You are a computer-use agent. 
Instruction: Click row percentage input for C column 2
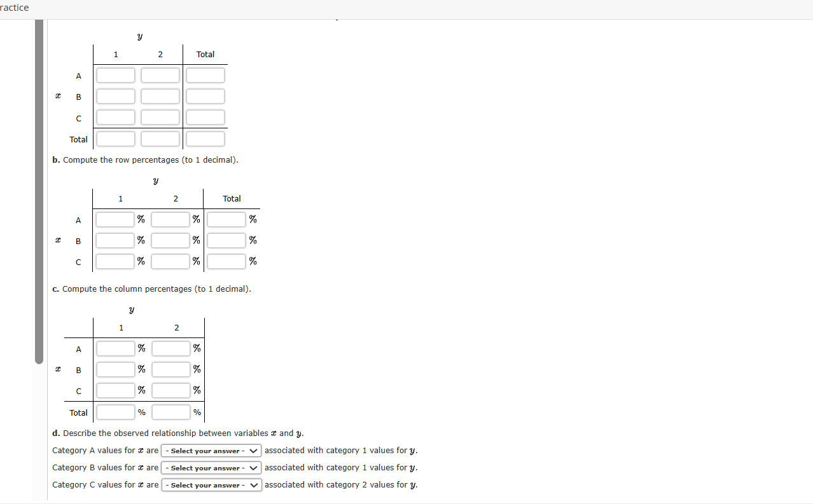170,261
